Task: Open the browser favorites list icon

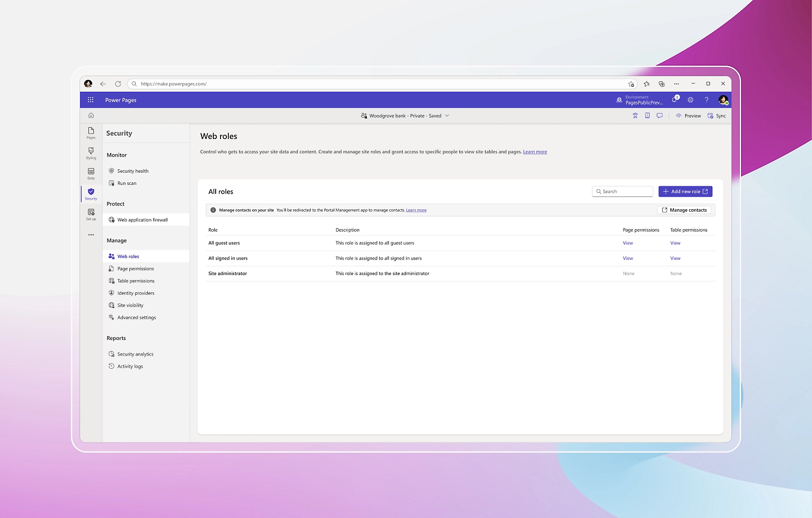Action: coord(647,84)
